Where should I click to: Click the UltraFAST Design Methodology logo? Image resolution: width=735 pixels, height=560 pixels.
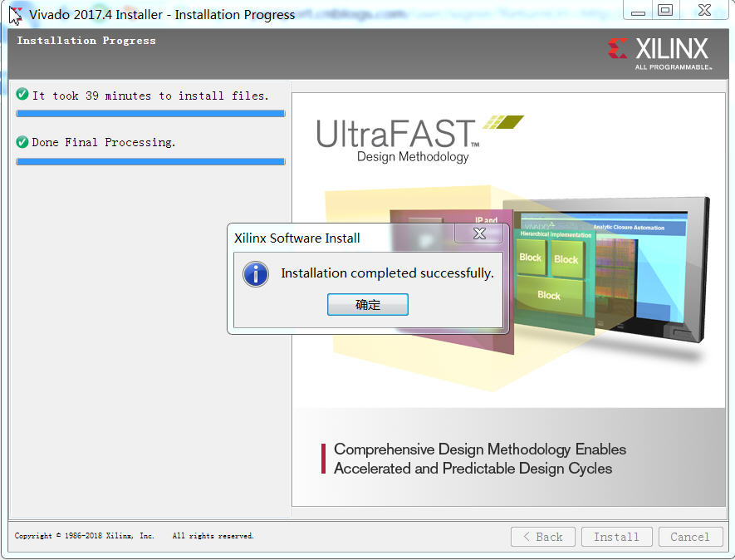point(420,140)
